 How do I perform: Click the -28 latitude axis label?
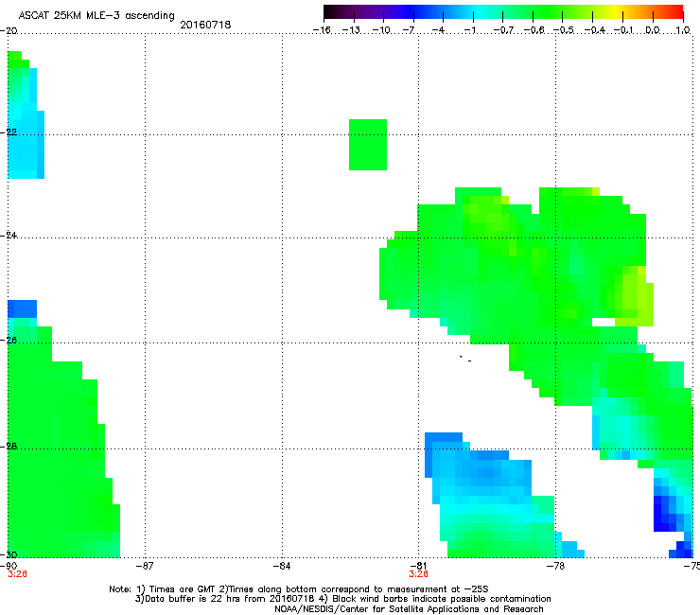click(x=9, y=446)
